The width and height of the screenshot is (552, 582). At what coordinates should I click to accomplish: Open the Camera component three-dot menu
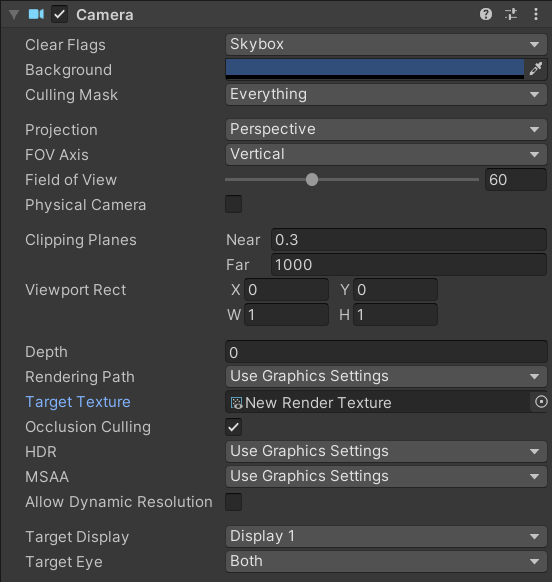pos(536,14)
